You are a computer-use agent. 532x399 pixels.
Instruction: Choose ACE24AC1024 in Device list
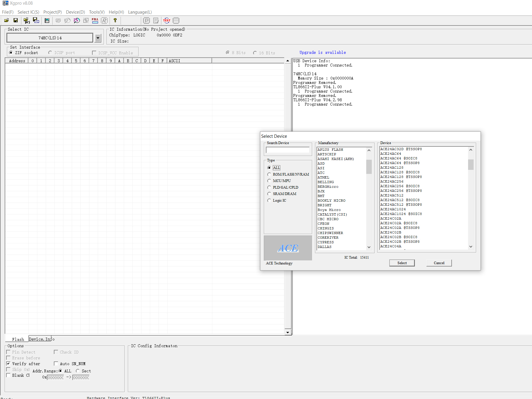[393, 209]
